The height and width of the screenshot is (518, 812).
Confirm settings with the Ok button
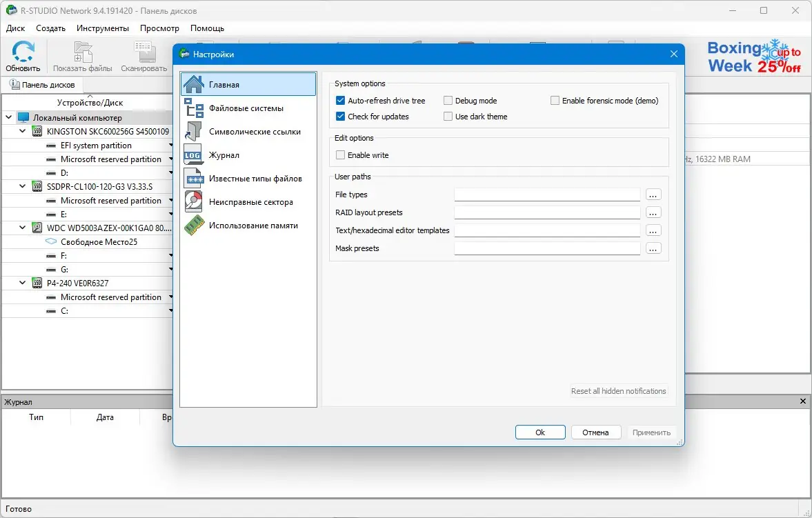[540, 432]
